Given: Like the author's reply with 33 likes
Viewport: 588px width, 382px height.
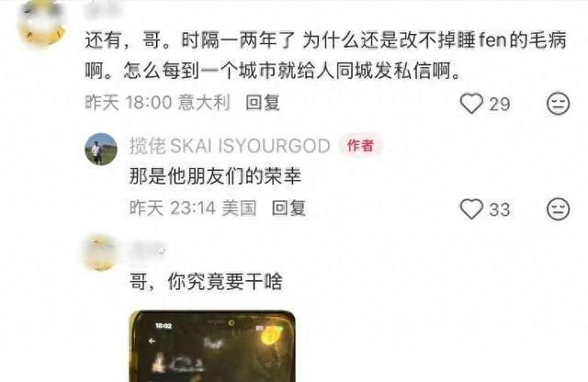Looking at the screenshot, I should coord(471,208).
